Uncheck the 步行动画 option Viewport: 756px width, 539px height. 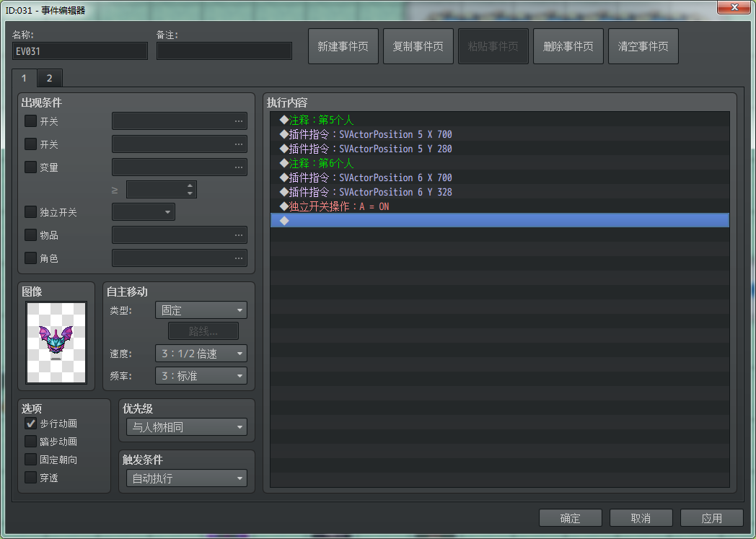[x=30, y=424]
